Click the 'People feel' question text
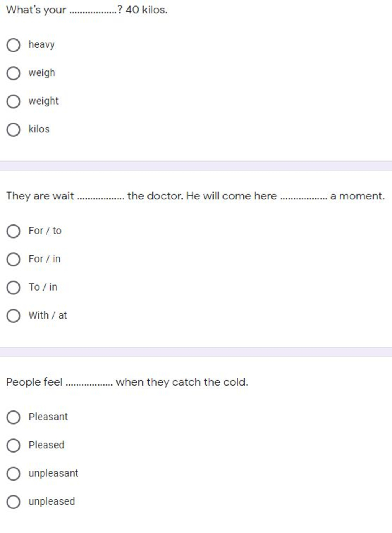 (34, 382)
